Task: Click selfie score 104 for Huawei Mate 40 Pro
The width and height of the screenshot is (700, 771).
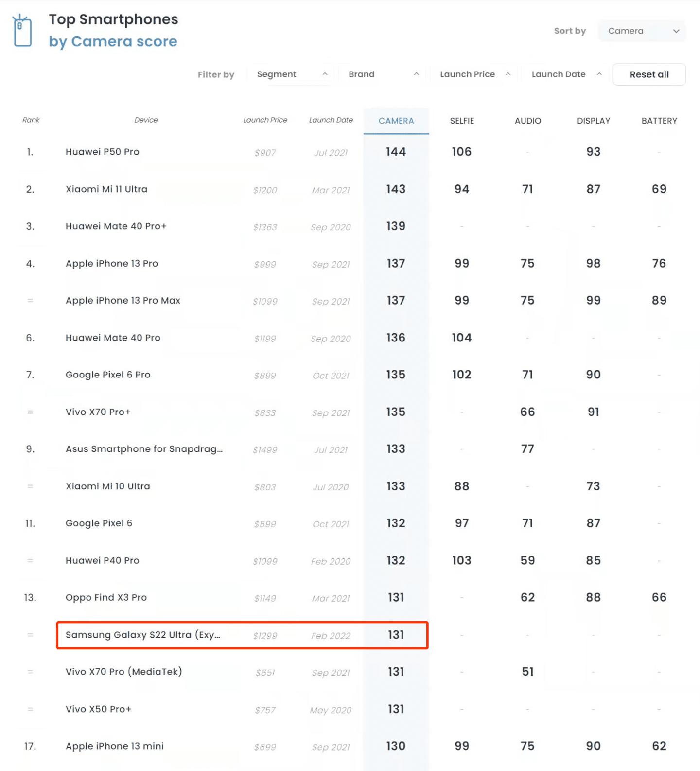Action: point(462,338)
